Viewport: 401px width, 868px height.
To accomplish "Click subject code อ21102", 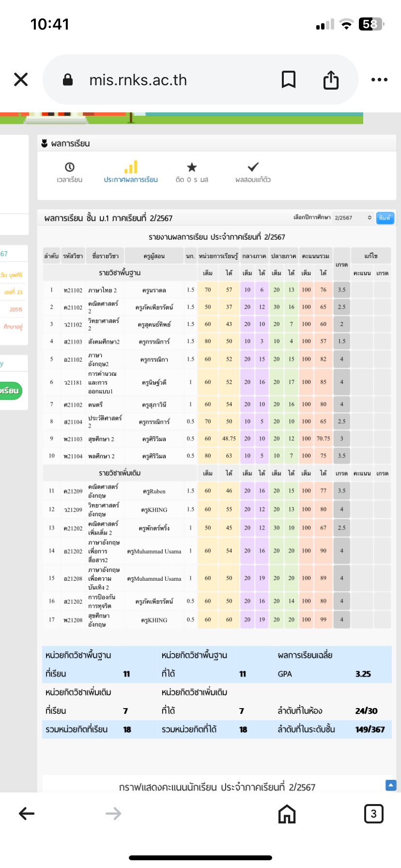I will click(x=73, y=359).
